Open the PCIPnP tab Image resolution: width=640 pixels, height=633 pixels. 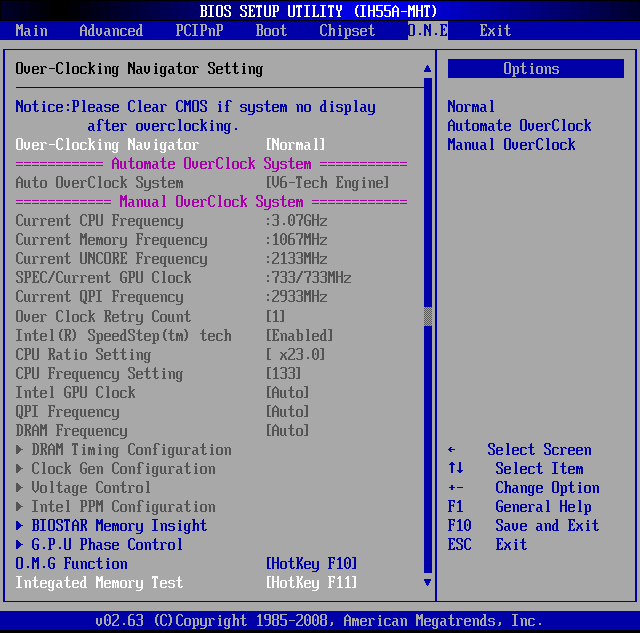point(199,31)
